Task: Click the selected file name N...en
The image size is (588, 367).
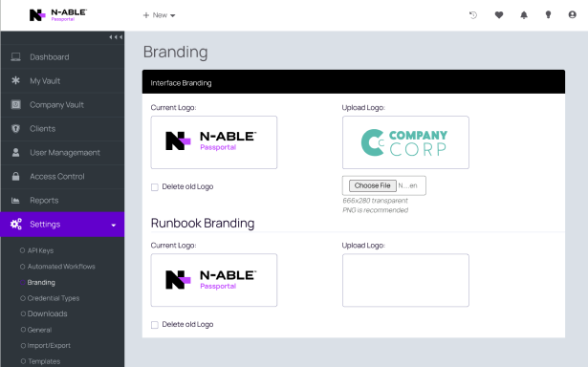Action: 407,185
